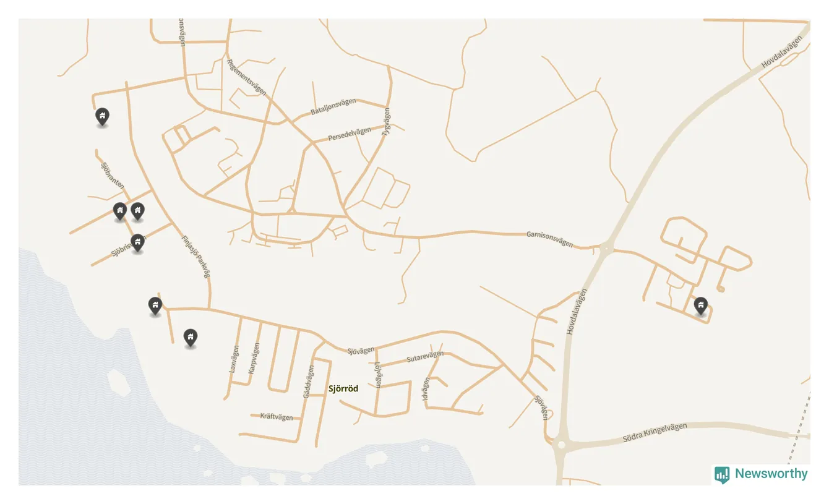Open the house marker closest to Laxvägen
The height and width of the screenshot is (504, 829).
click(191, 338)
